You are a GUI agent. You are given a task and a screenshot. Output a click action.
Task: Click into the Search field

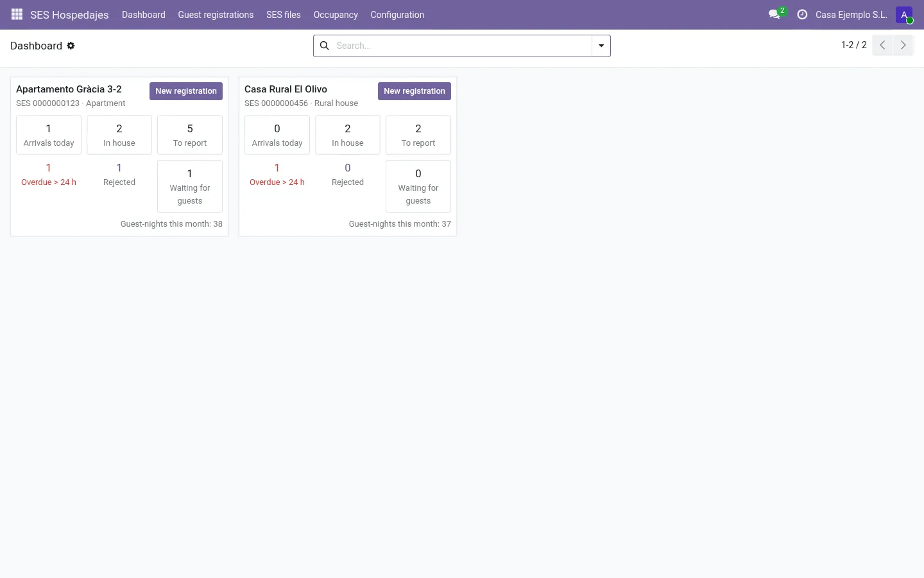[462, 46]
